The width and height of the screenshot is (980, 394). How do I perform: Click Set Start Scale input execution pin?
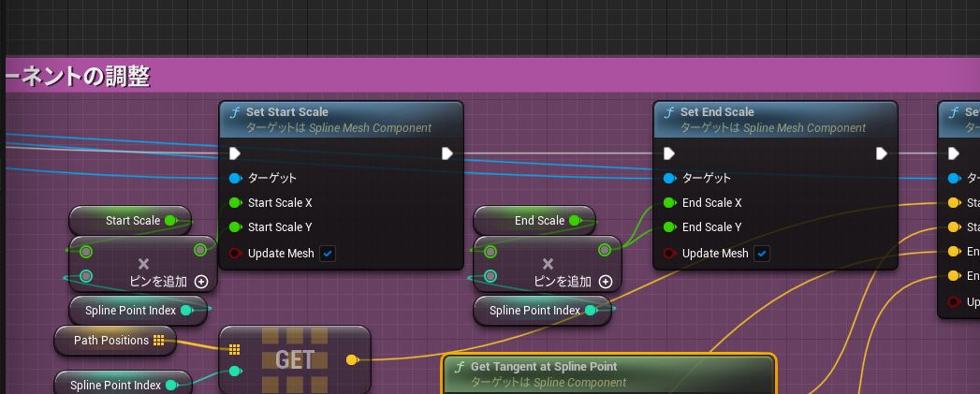coord(235,153)
